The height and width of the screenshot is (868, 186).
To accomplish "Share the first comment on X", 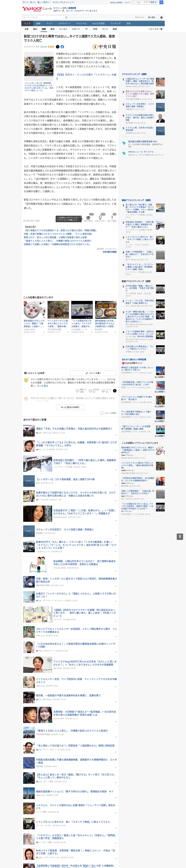I will point(114,391).
